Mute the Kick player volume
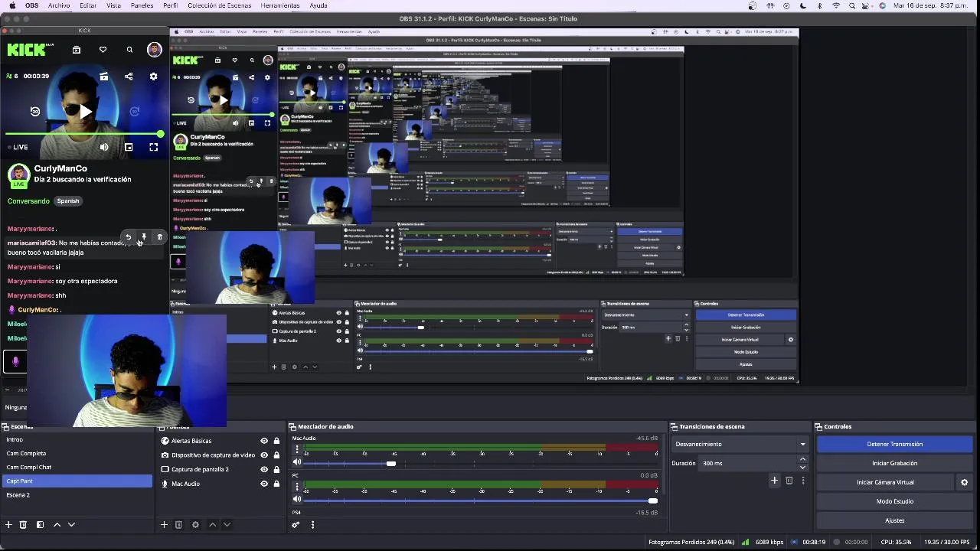This screenshot has width=980, height=551. click(x=104, y=147)
